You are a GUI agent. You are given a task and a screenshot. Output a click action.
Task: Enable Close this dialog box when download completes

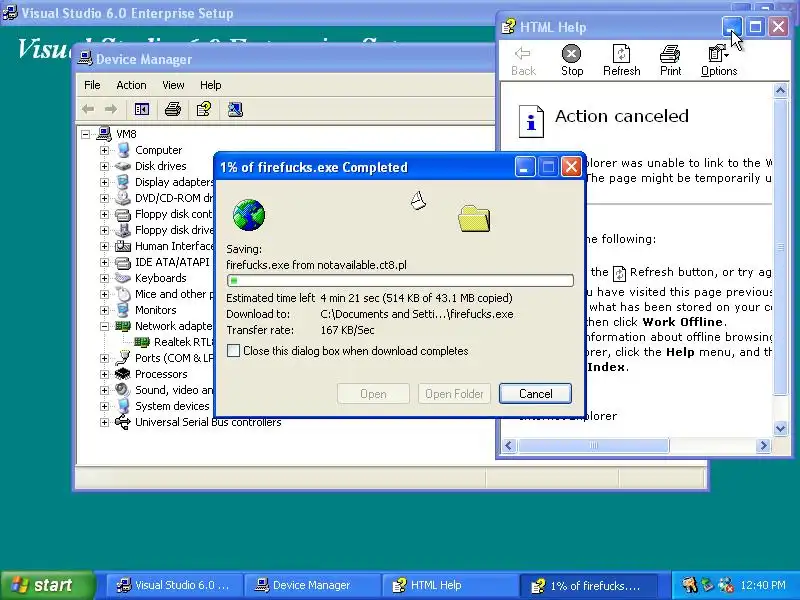[233, 351]
